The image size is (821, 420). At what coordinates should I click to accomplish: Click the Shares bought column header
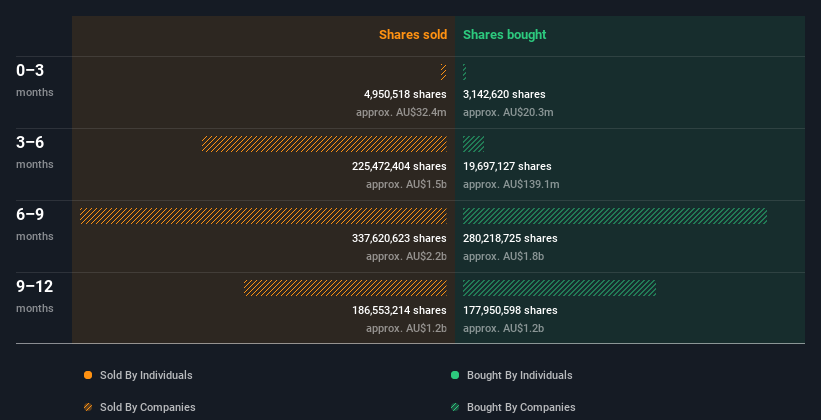tap(505, 35)
